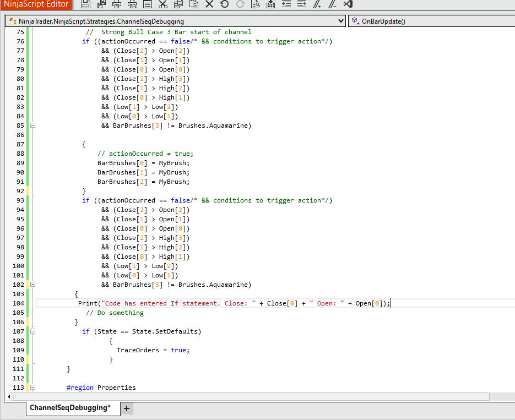This screenshot has width=515, height=420.
Task: Click the Increase indent icon
Action: coord(301,4)
